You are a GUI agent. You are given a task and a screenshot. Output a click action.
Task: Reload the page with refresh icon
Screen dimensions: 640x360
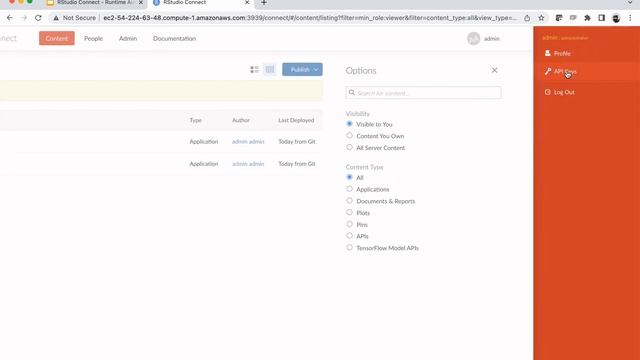(x=38, y=18)
